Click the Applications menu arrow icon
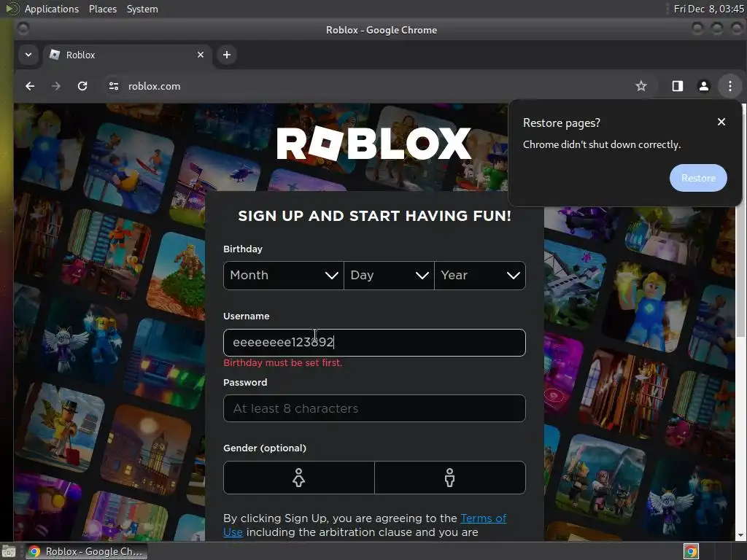 click(x=12, y=9)
